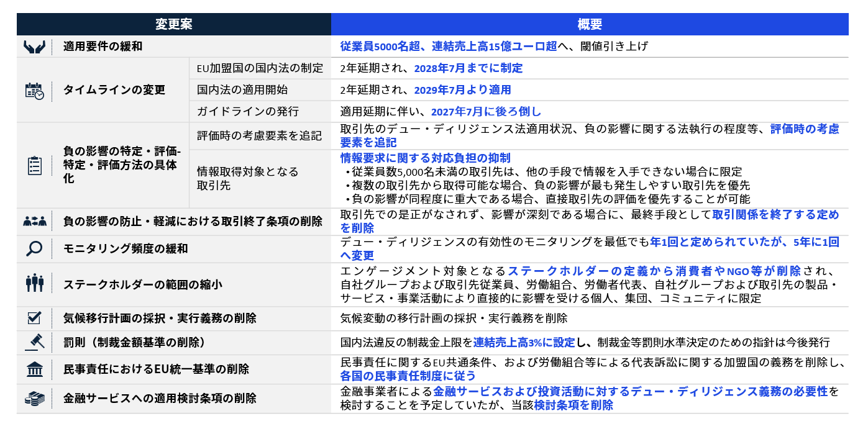
Task: Click the stacked money icon for 金融サービス
Action: 35,398
